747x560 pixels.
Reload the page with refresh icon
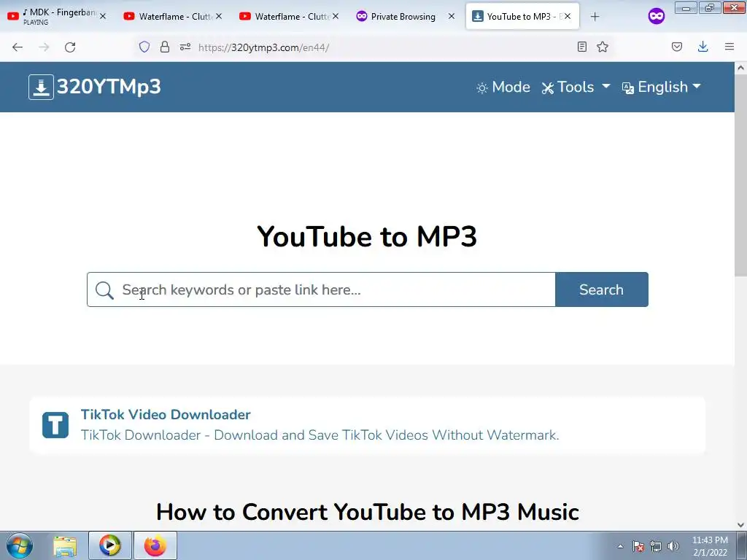pos(70,47)
